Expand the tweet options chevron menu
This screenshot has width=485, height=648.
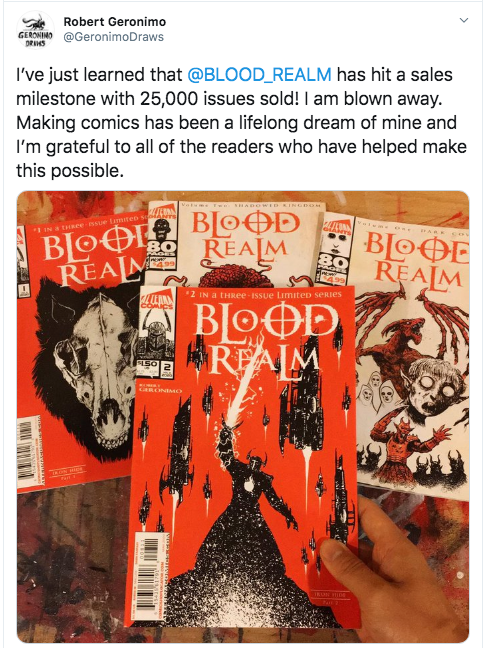pos(464,20)
